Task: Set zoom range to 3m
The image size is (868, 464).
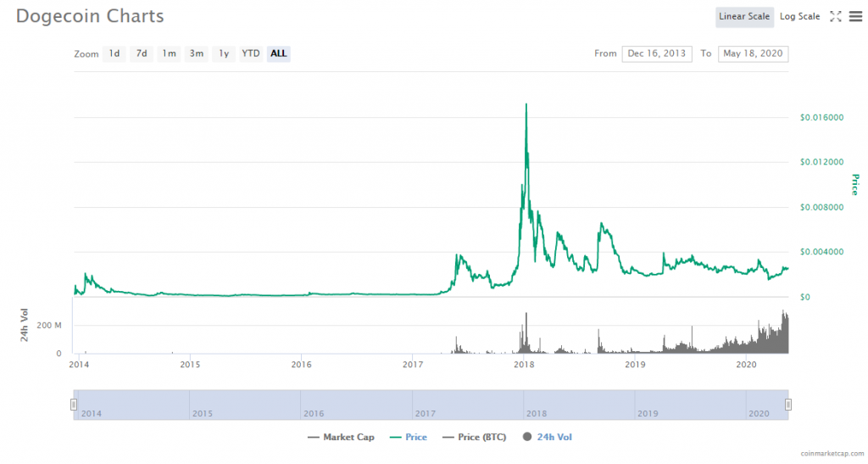Action: (x=197, y=53)
